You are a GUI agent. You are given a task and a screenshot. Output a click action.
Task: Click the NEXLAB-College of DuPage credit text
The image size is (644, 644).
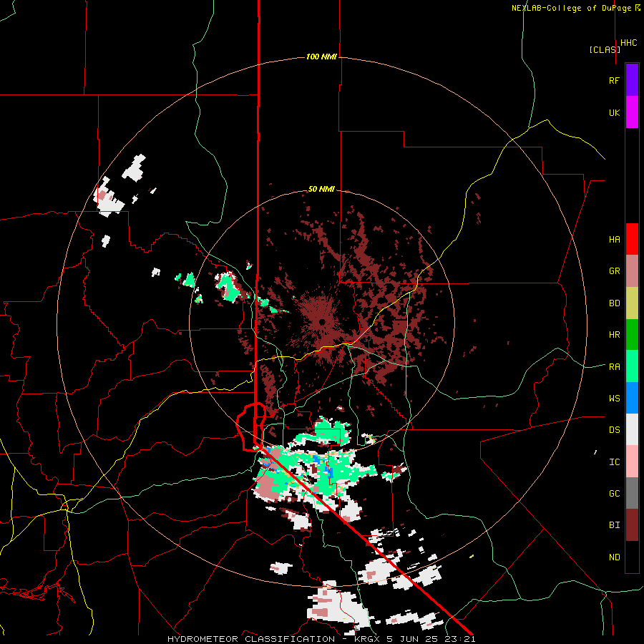click(571, 8)
